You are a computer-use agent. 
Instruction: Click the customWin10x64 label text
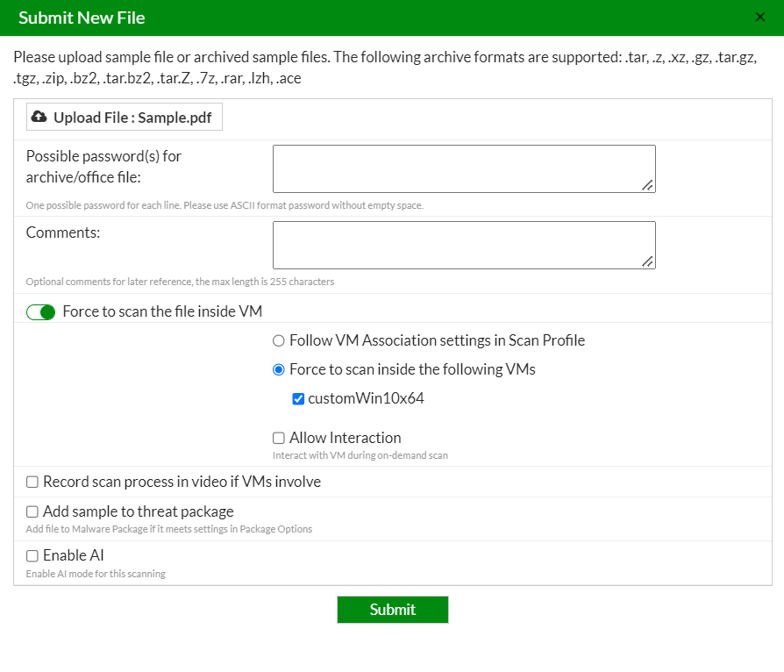(x=366, y=398)
